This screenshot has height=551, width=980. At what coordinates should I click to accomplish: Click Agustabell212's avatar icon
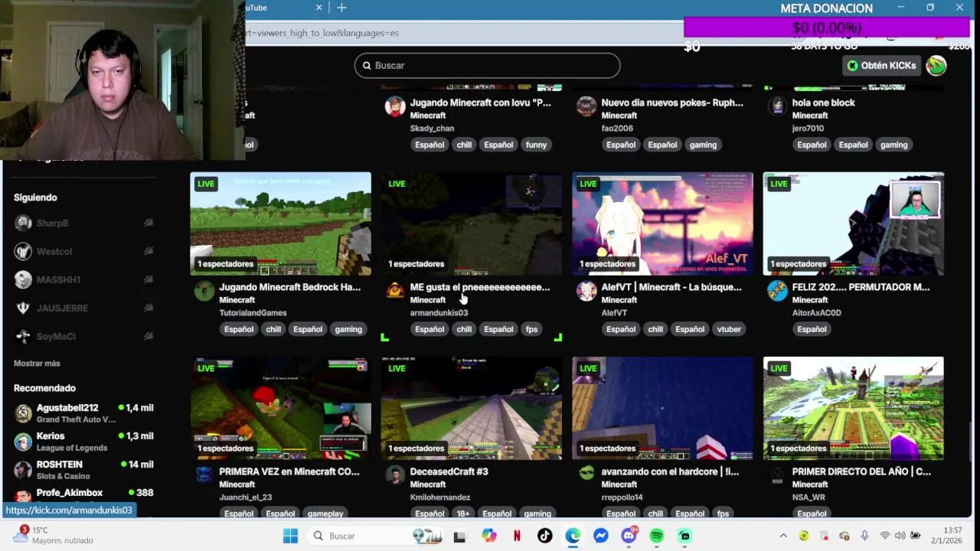pyautogui.click(x=23, y=413)
